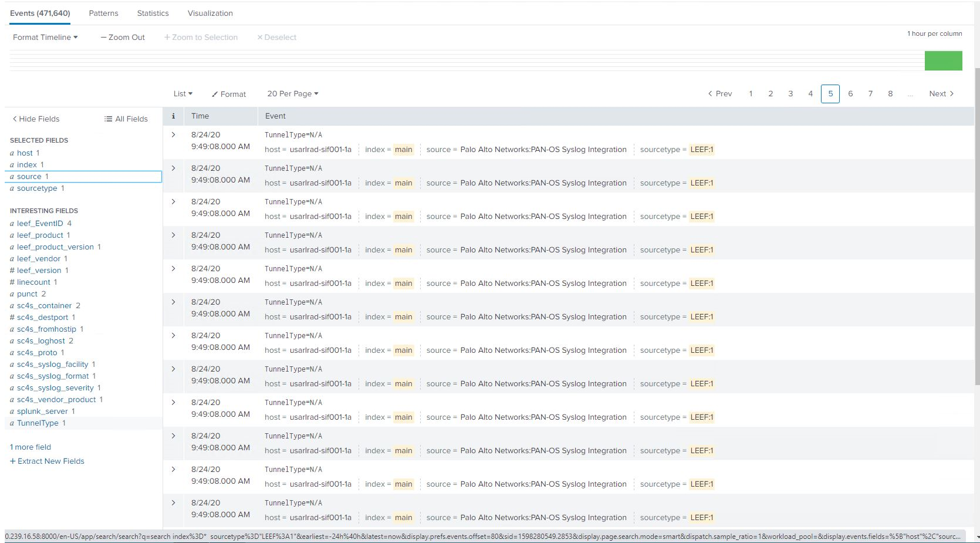The height and width of the screenshot is (543, 980).
Task: Click the highlighted main index value badge
Action: point(404,149)
